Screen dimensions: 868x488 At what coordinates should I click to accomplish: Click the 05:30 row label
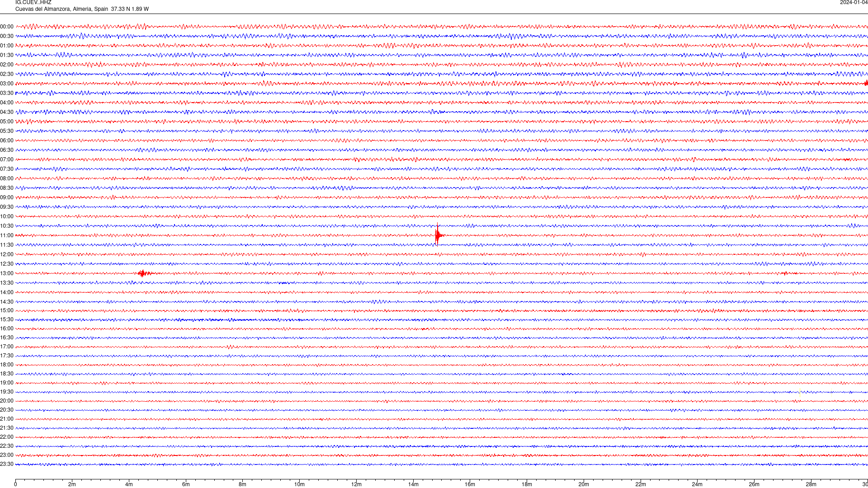pos(7,131)
